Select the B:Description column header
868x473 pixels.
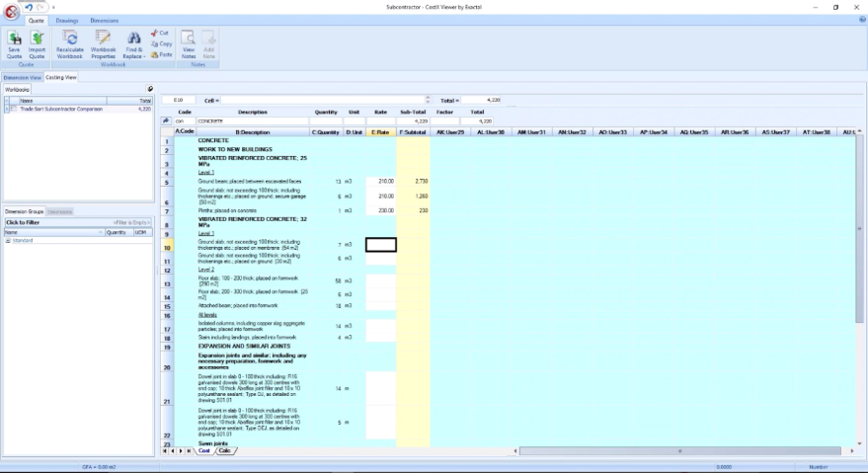[253, 131]
